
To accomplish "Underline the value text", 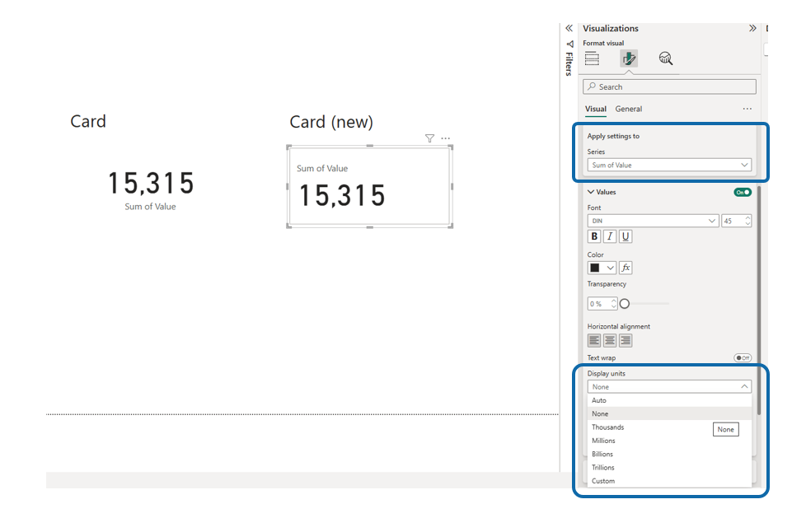I will (x=626, y=236).
